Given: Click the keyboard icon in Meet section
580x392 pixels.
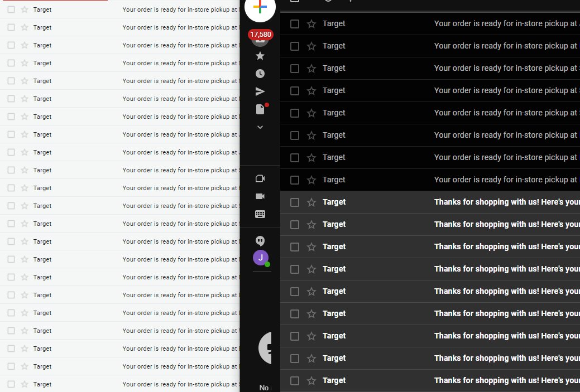Looking at the screenshot, I should [x=260, y=214].
